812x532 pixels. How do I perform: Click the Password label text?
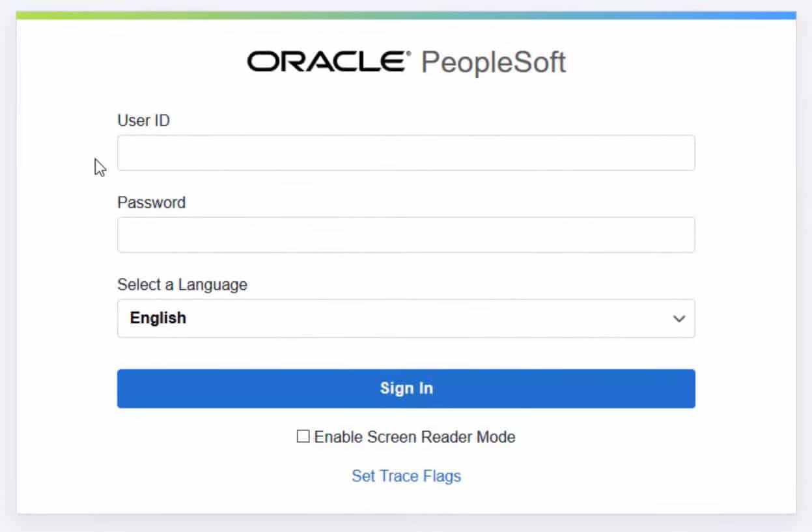click(151, 203)
